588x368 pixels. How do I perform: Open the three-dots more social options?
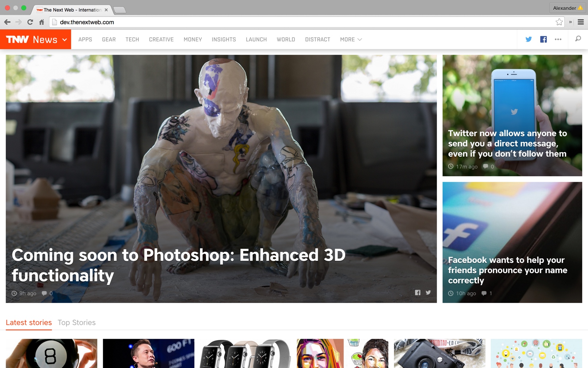click(558, 39)
